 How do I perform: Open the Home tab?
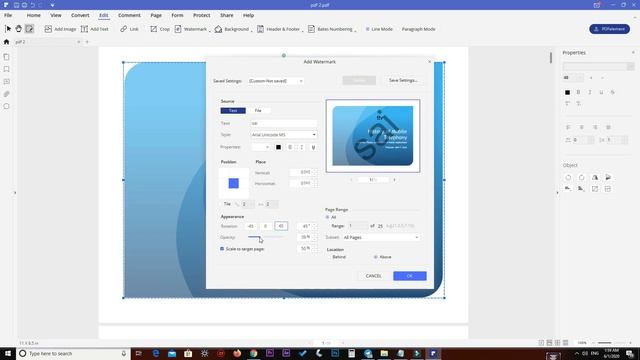point(33,15)
